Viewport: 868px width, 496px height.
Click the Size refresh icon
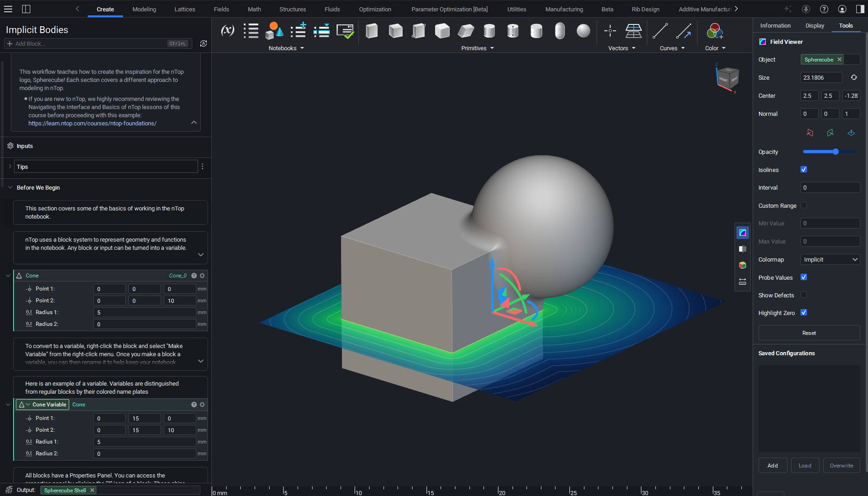click(x=854, y=77)
